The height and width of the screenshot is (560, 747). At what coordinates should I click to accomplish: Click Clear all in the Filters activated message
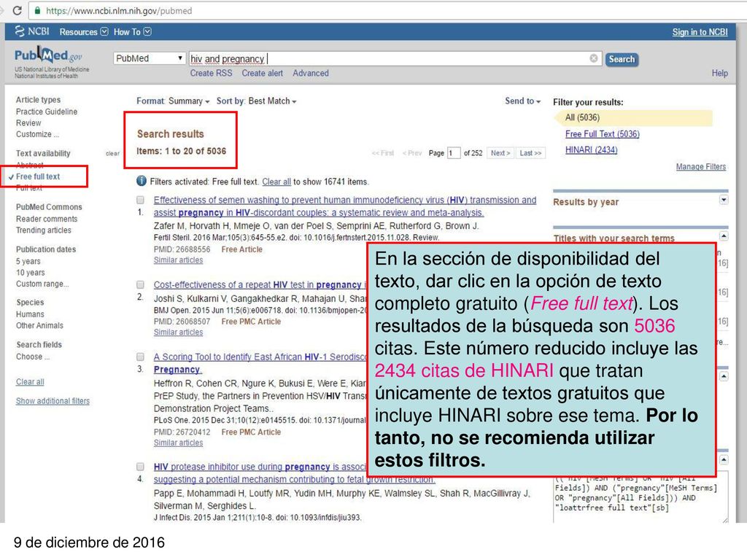pyautogui.click(x=276, y=182)
